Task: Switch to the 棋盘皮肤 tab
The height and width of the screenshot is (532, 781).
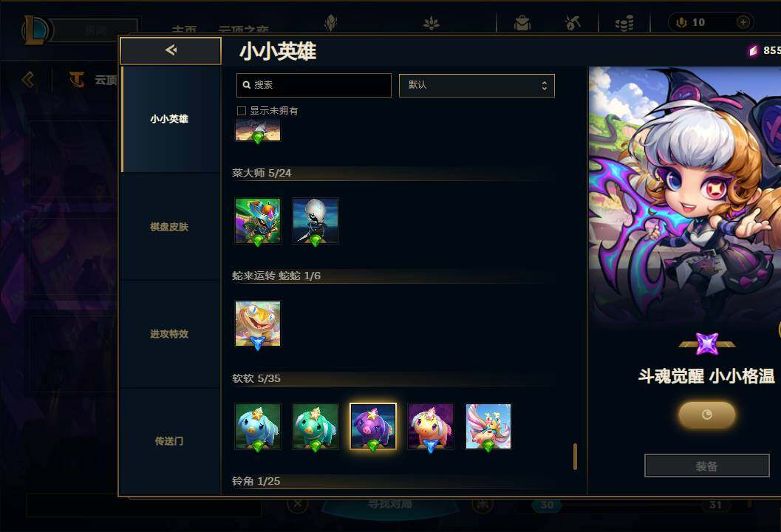Action: click(169, 227)
